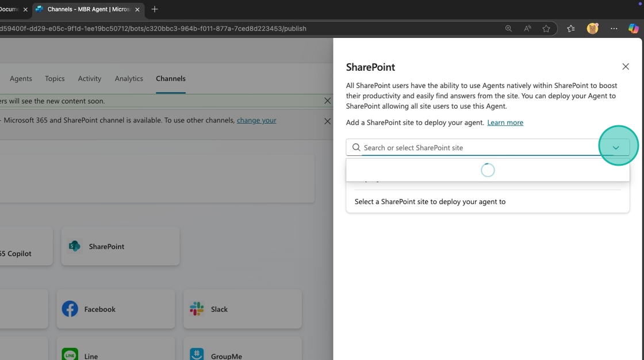
Task: Switch to the Agents tab
Action: [x=21, y=79]
